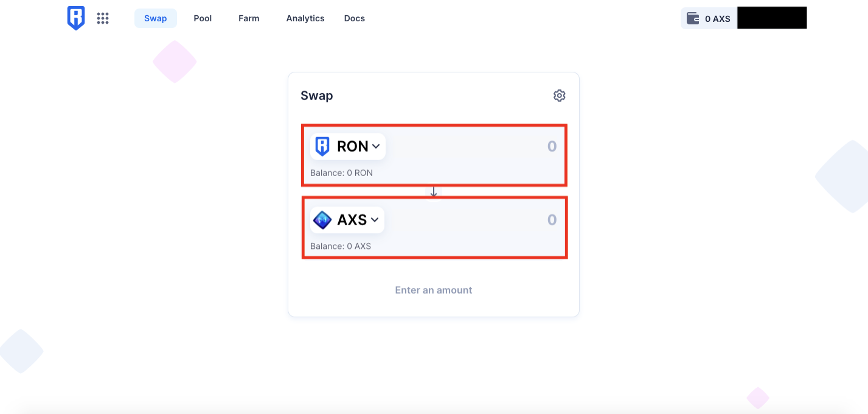Expand the RON token dropdown chevron
868x414 pixels.
coord(376,146)
